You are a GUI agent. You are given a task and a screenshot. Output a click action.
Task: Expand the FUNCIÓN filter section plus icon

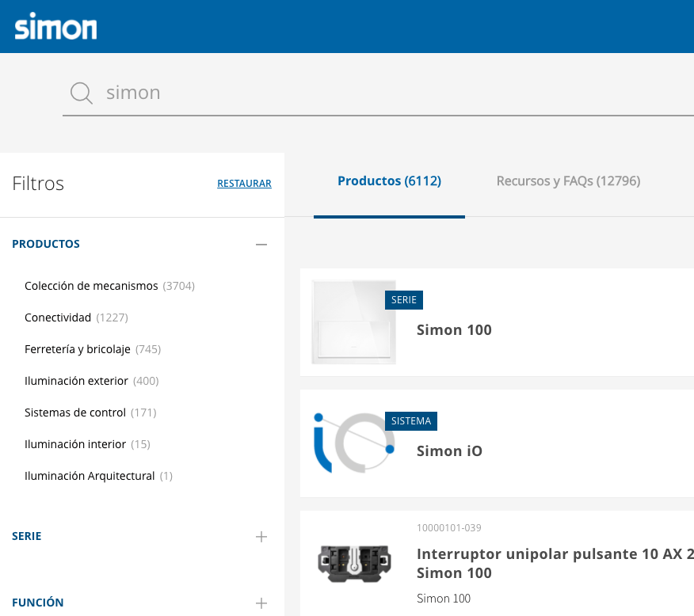pos(261,603)
